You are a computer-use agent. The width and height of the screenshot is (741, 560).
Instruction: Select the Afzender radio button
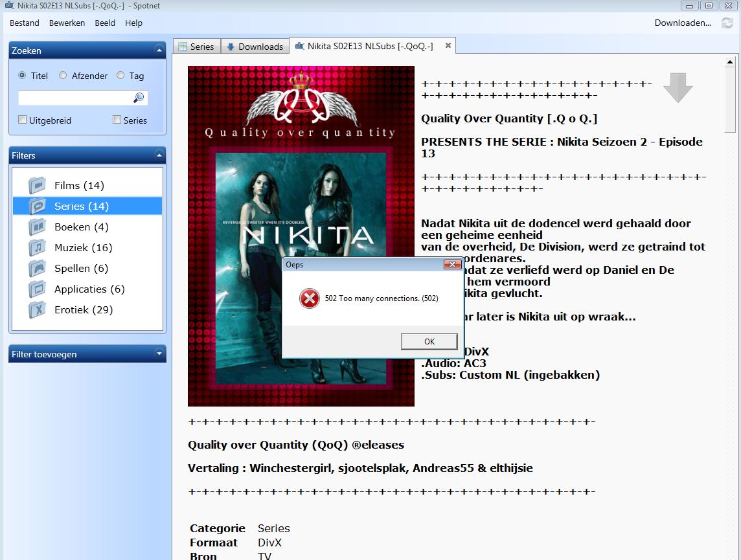(x=63, y=76)
